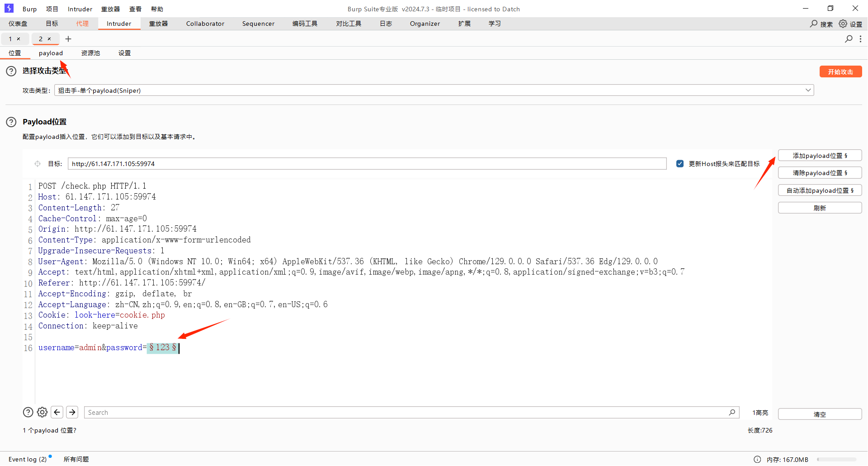Open the 项目 menu
Viewport: 868px width, 466px height.
point(52,9)
